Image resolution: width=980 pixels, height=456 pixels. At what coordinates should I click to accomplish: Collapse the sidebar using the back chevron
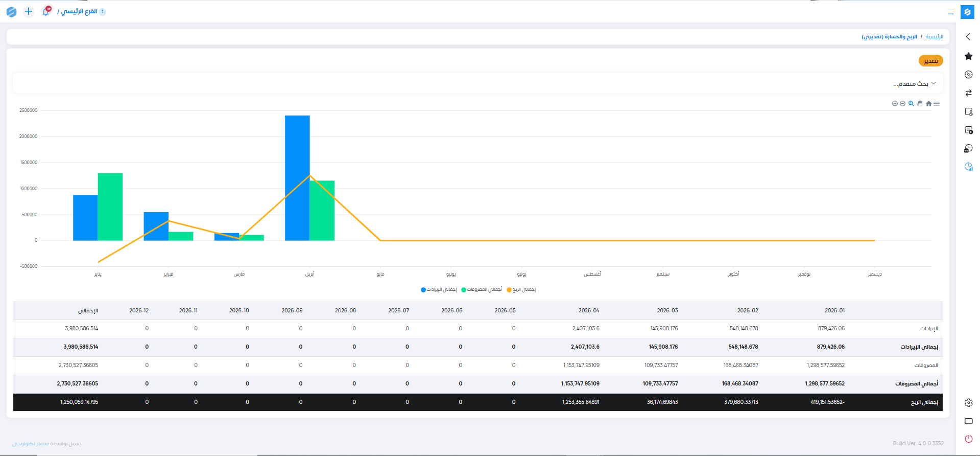pyautogui.click(x=968, y=37)
